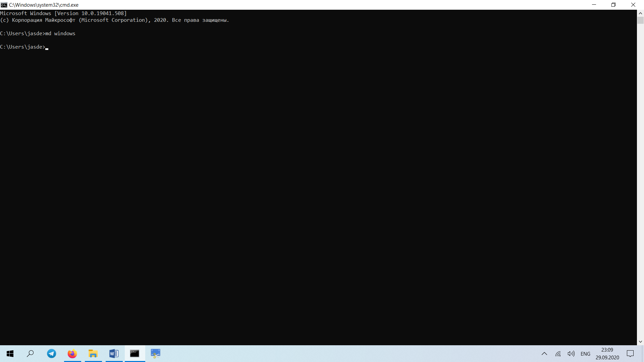Viewport: 644px width, 362px height.
Task: Click the scrollbar down arrow
Action: pyautogui.click(x=640, y=342)
